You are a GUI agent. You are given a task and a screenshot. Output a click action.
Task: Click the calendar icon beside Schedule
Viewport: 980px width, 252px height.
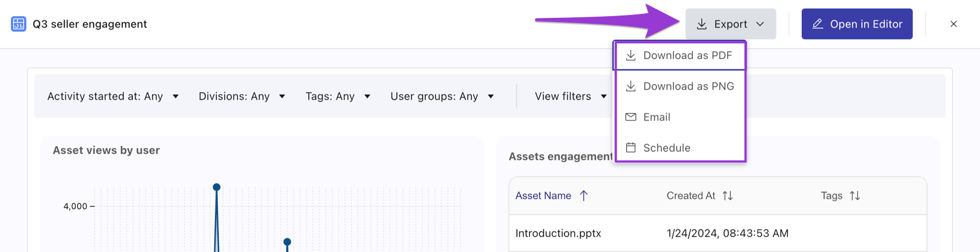[x=631, y=148]
